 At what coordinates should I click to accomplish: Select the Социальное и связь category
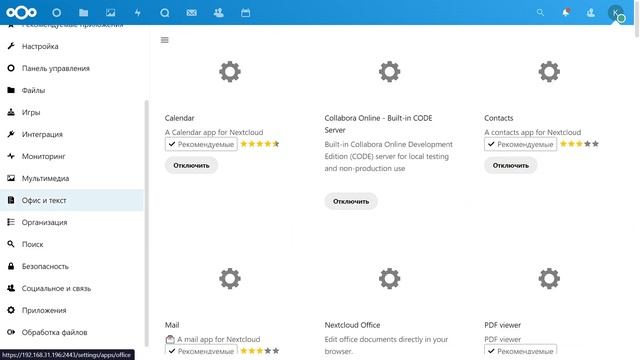coord(72,289)
